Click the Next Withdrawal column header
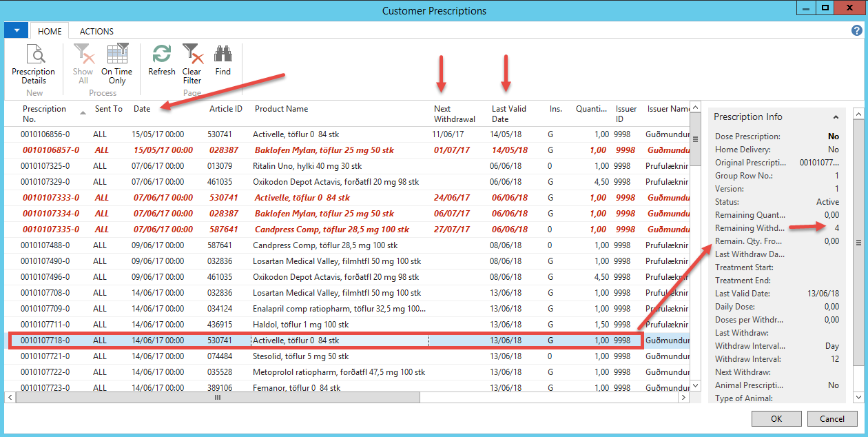 pyautogui.click(x=454, y=113)
